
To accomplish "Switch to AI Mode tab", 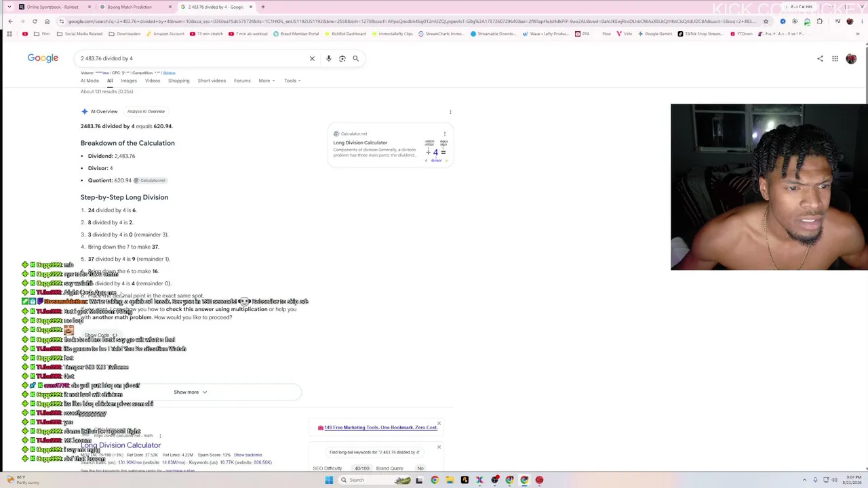I will (90, 81).
